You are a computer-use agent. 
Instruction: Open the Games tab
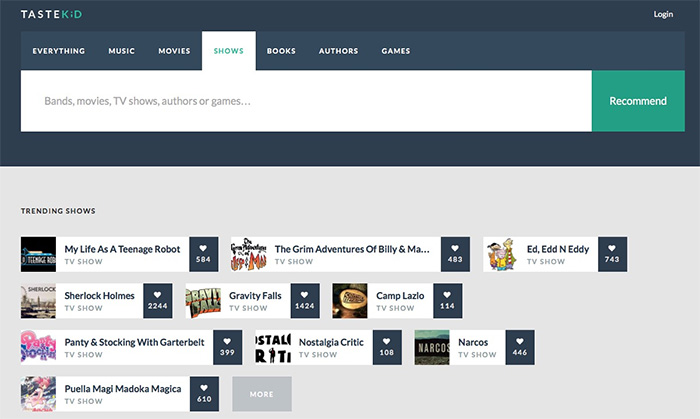[x=396, y=51]
